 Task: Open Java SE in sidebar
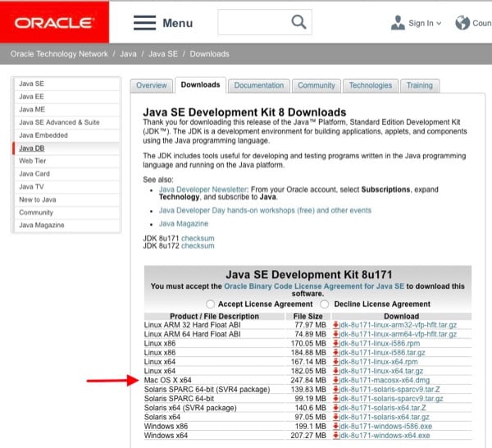point(66,84)
